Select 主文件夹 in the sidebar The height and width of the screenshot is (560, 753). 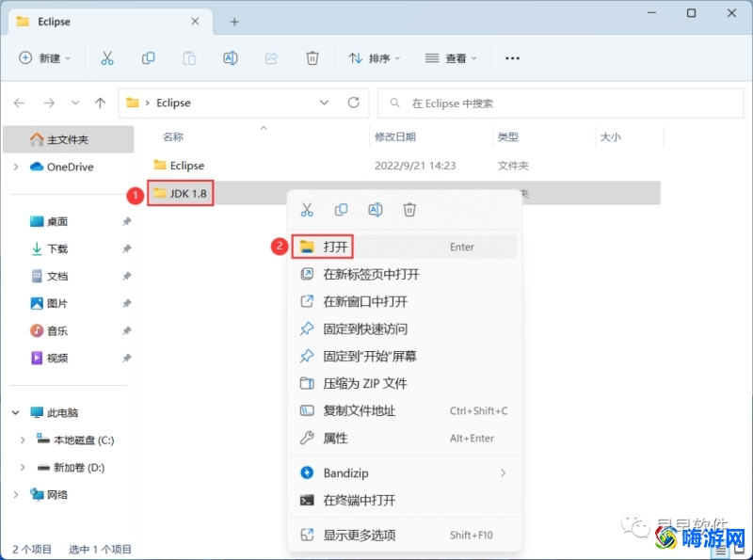pos(68,139)
